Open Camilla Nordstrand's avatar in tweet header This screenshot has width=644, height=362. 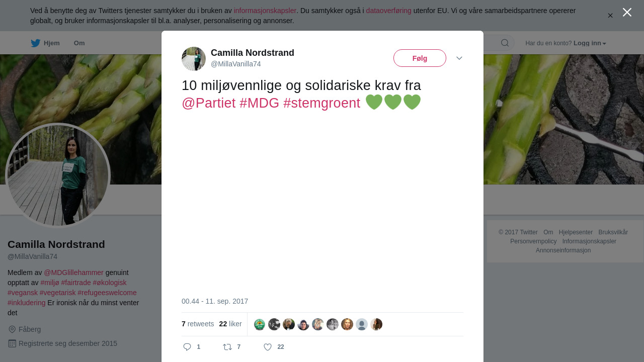pyautogui.click(x=194, y=59)
